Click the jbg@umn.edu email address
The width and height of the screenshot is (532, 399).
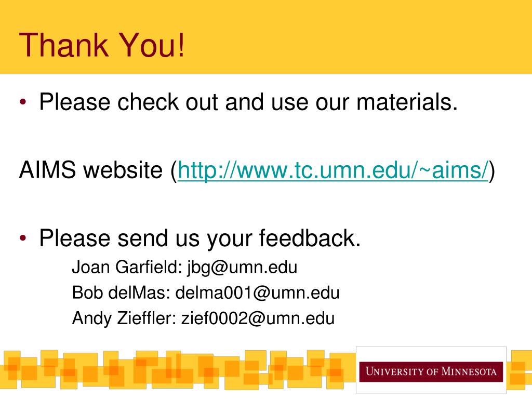242,267
